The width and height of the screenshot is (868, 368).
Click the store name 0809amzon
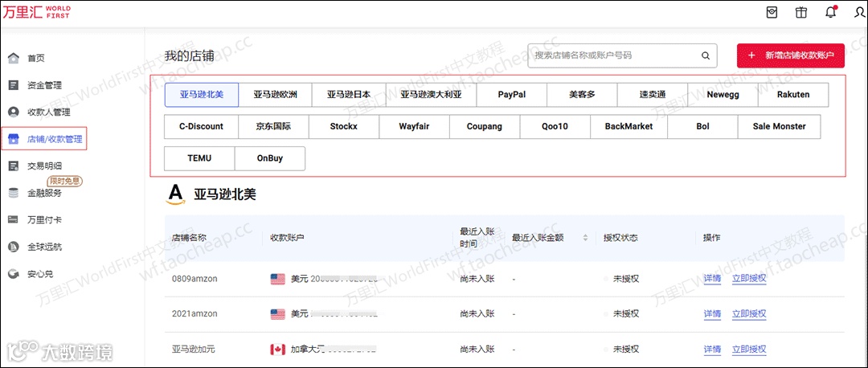(194, 278)
